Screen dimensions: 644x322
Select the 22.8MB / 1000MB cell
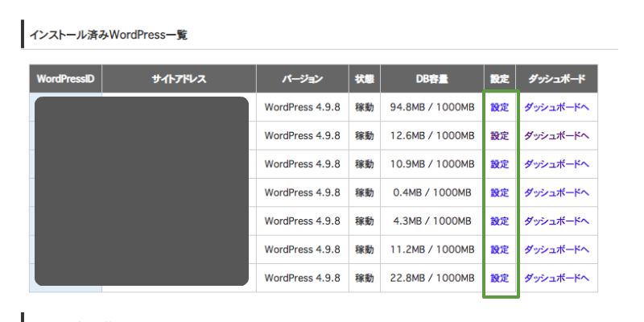click(x=432, y=278)
